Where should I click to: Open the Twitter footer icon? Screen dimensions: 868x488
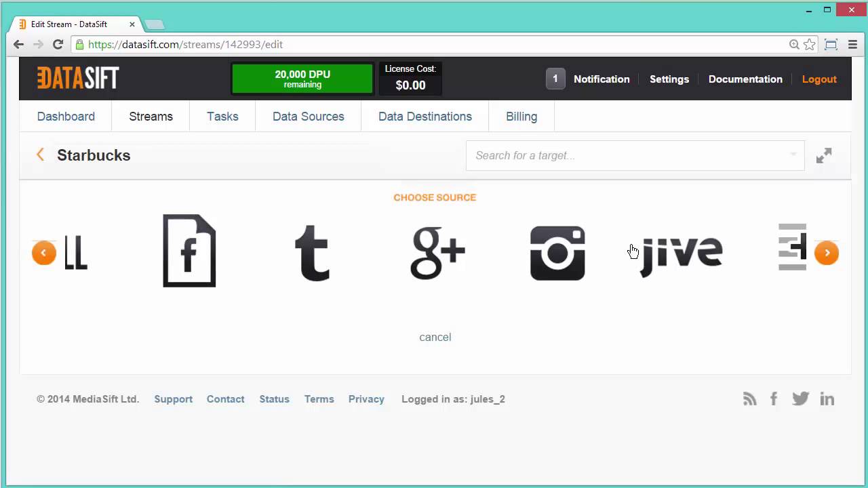800,399
